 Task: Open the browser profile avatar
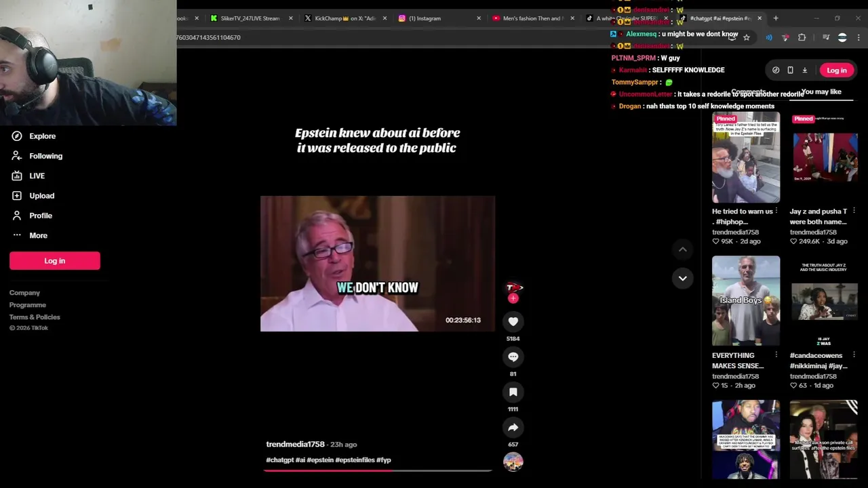[x=842, y=38]
